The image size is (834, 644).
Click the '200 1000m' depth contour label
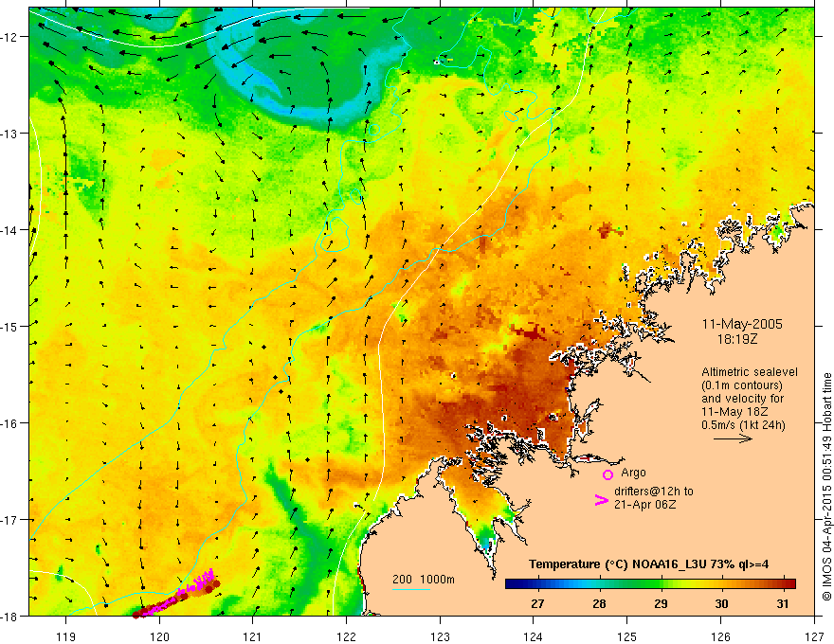point(424,580)
